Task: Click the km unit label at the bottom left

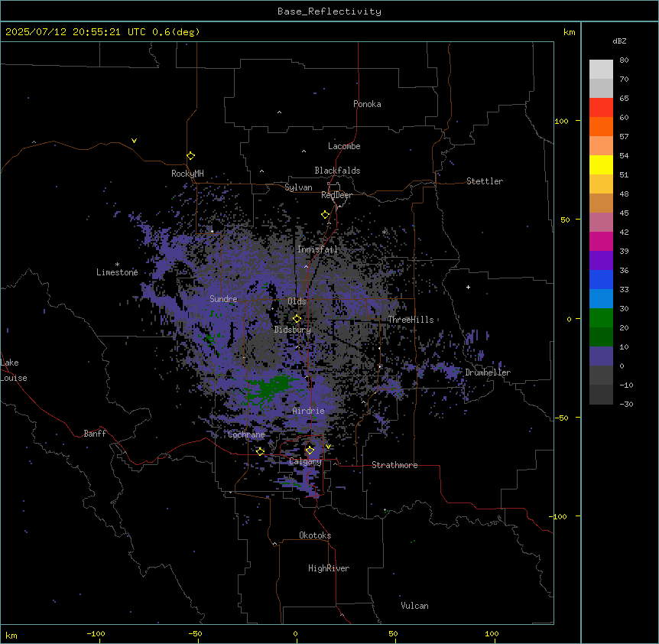Action: (11, 635)
